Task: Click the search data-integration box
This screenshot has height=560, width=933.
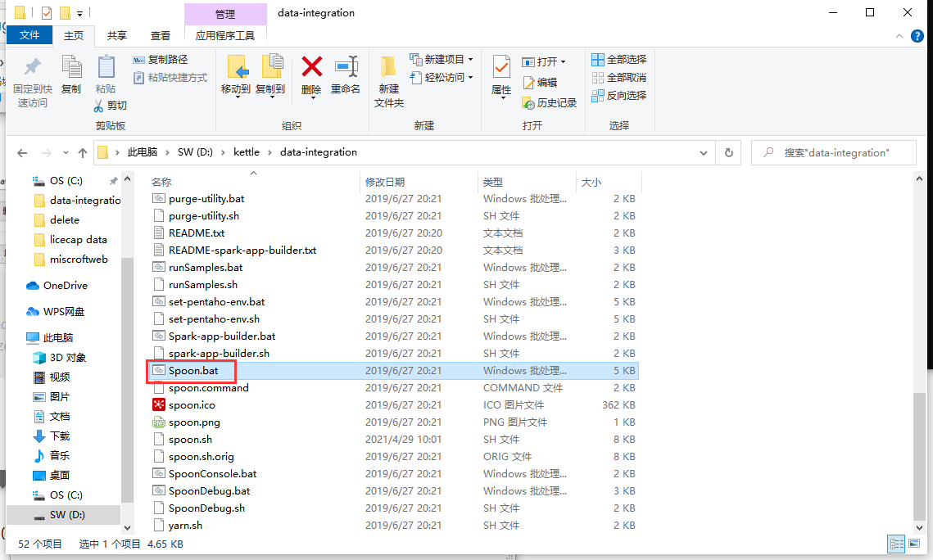Action: (834, 153)
